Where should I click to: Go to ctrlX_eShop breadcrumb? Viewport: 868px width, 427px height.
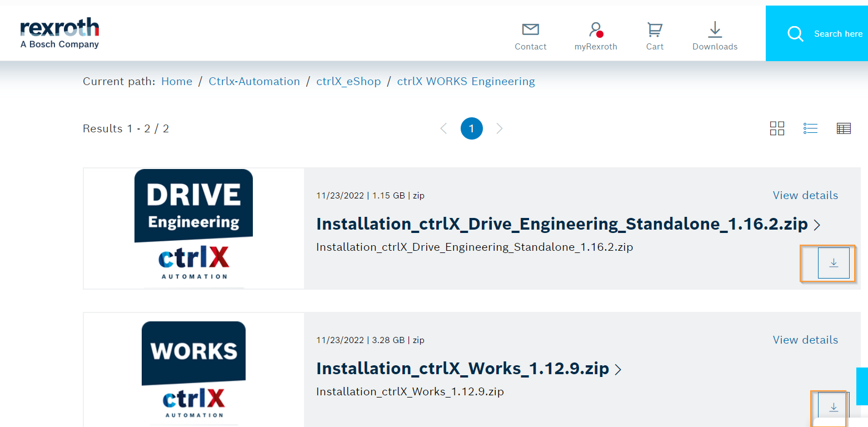click(348, 81)
